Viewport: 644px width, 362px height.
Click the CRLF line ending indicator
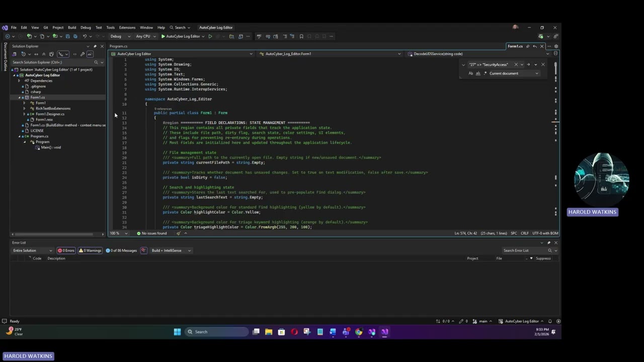(x=524, y=233)
